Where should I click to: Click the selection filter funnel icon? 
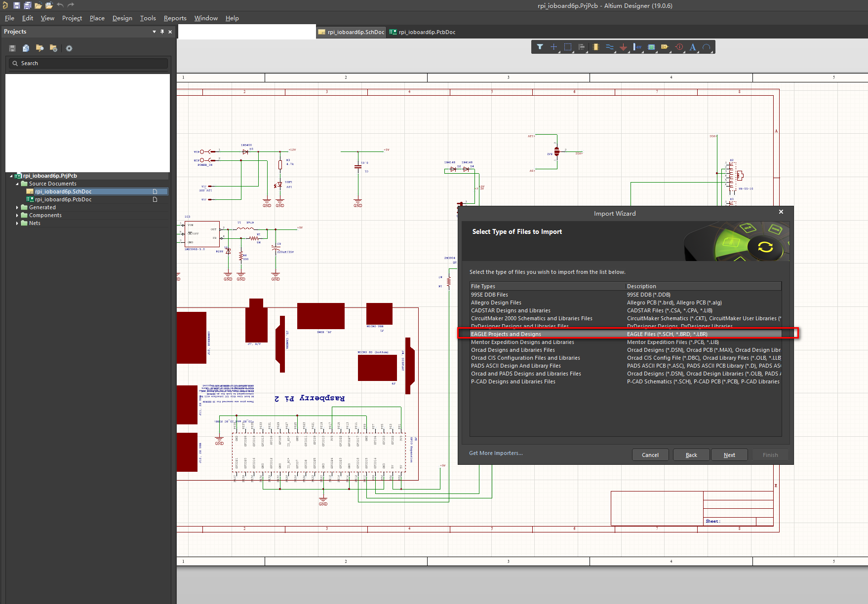point(540,47)
